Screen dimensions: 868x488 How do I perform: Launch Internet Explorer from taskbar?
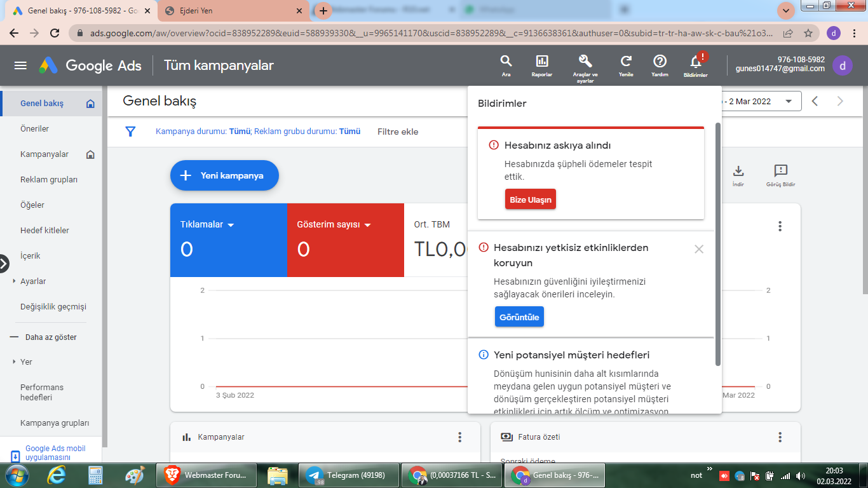57,475
